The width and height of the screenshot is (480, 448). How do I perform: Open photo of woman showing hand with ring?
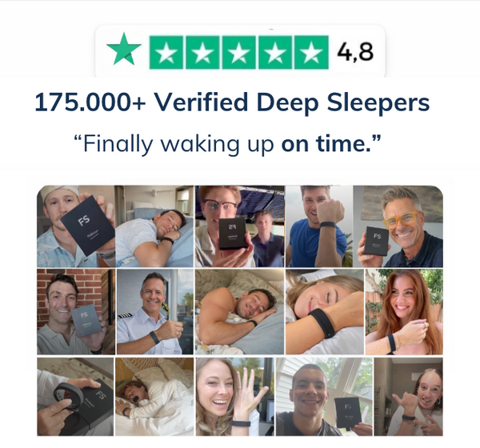[x=235, y=397]
